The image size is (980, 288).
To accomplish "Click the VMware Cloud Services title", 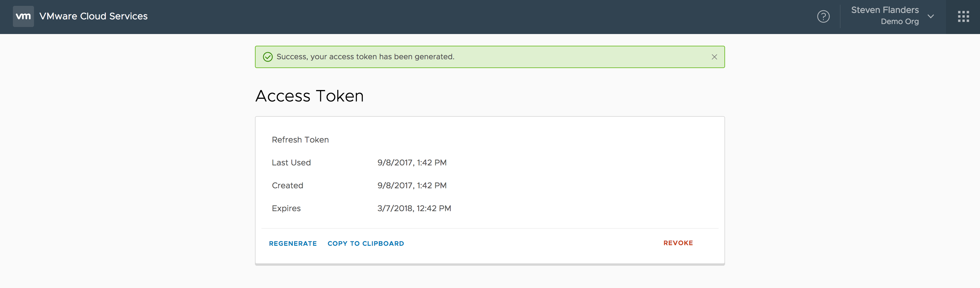I will 93,16.
